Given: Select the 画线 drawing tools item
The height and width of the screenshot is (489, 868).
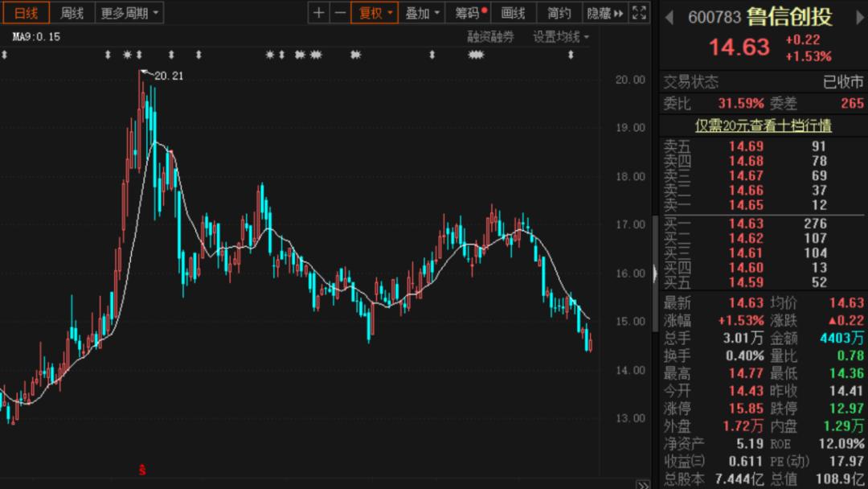Looking at the screenshot, I should point(513,13).
